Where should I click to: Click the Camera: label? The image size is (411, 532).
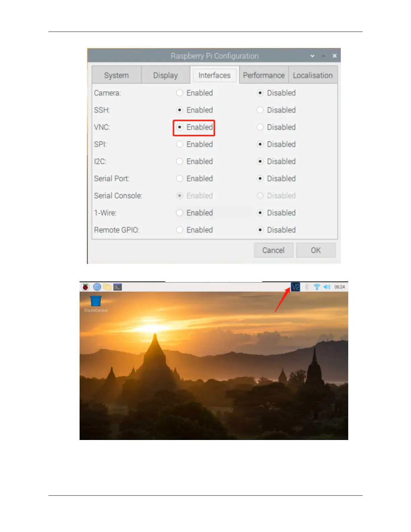107,93
